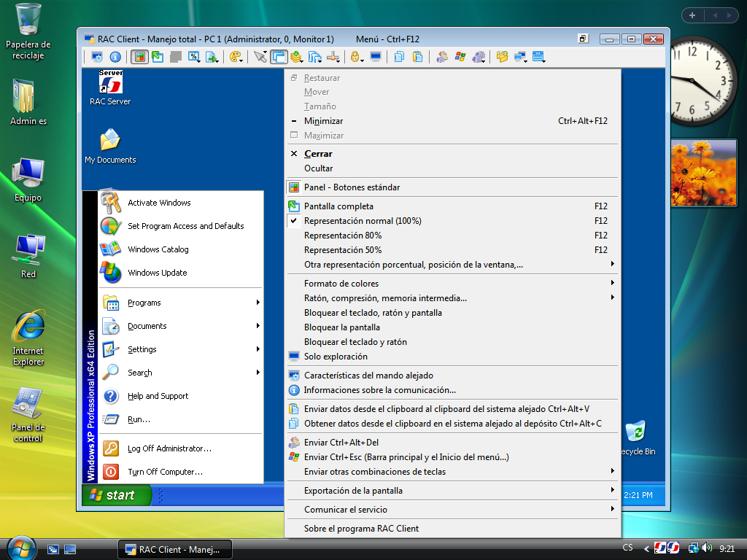The image size is (747, 560).
Task: Toggle Bloquear la pantalla
Action: (452, 327)
